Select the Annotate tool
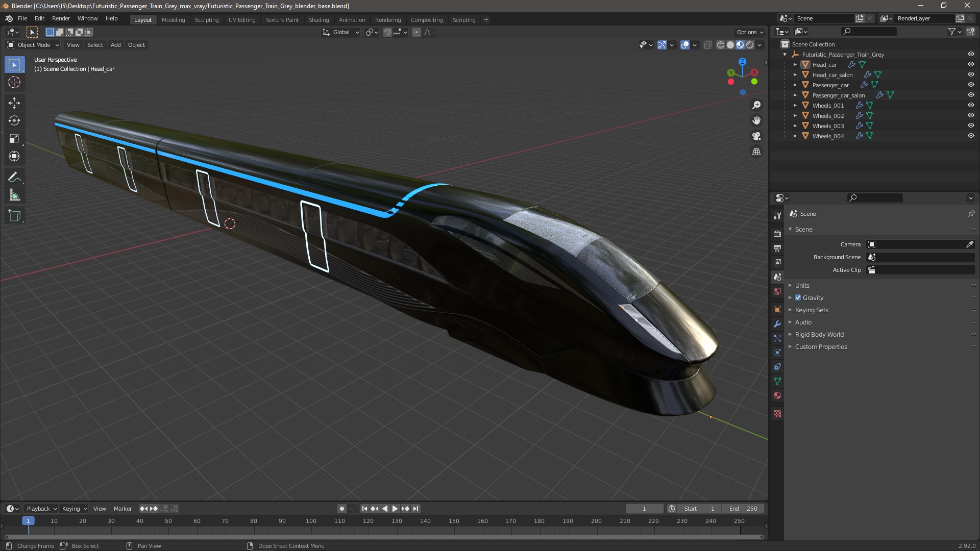Image resolution: width=980 pixels, height=551 pixels. pyautogui.click(x=14, y=178)
